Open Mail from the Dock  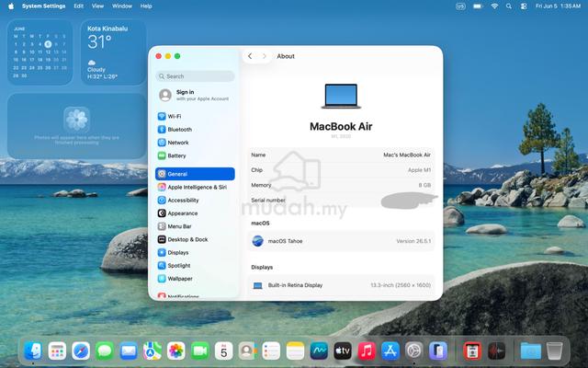click(129, 351)
